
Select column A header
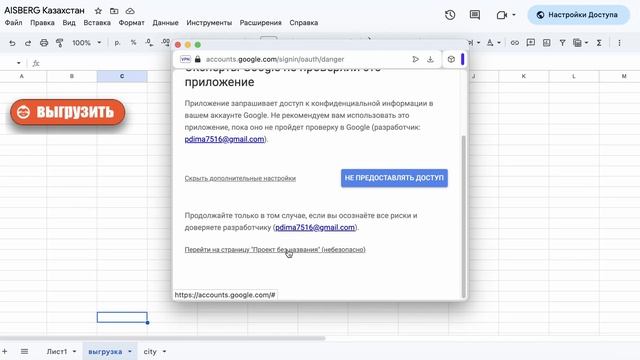pos(22,76)
